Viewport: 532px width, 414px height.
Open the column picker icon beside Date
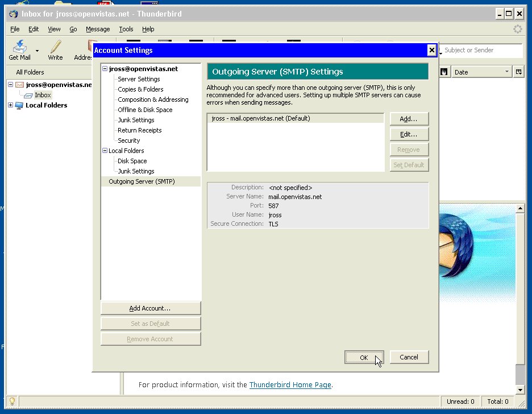click(518, 72)
